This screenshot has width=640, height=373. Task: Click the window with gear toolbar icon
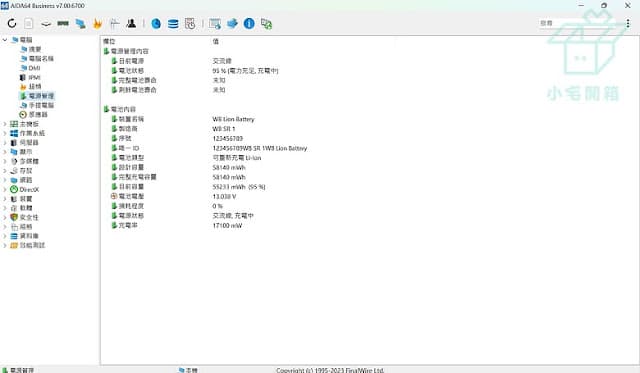pyautogui.click(x=215, y=24)
